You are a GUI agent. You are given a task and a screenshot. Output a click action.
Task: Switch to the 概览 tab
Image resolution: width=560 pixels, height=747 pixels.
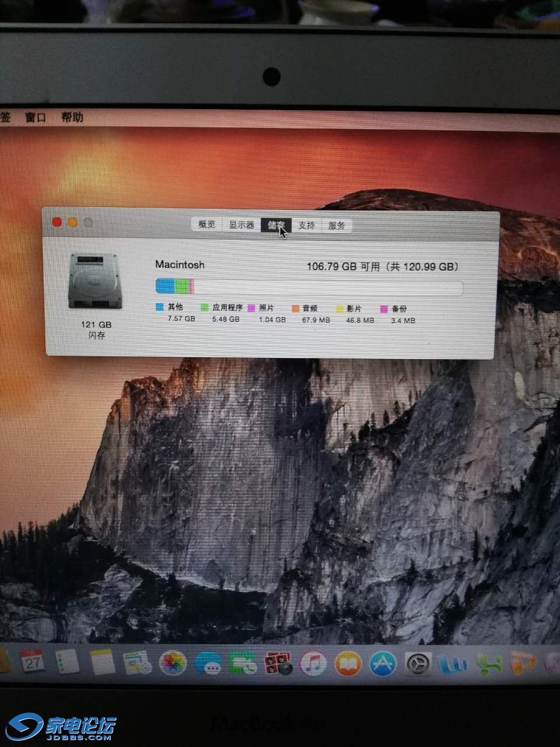click(206, 224)
